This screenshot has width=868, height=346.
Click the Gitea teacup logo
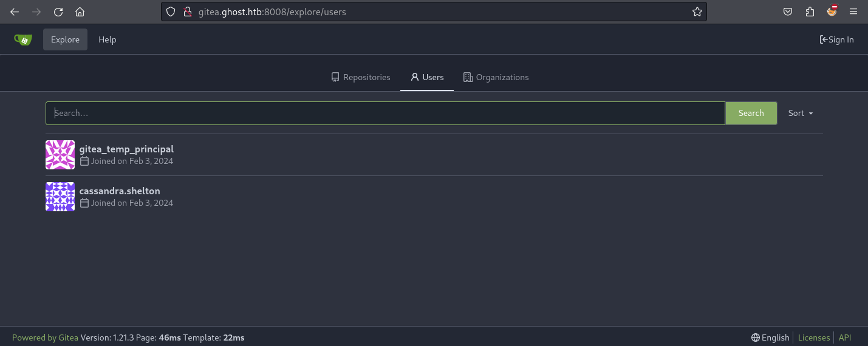point(23,39)
